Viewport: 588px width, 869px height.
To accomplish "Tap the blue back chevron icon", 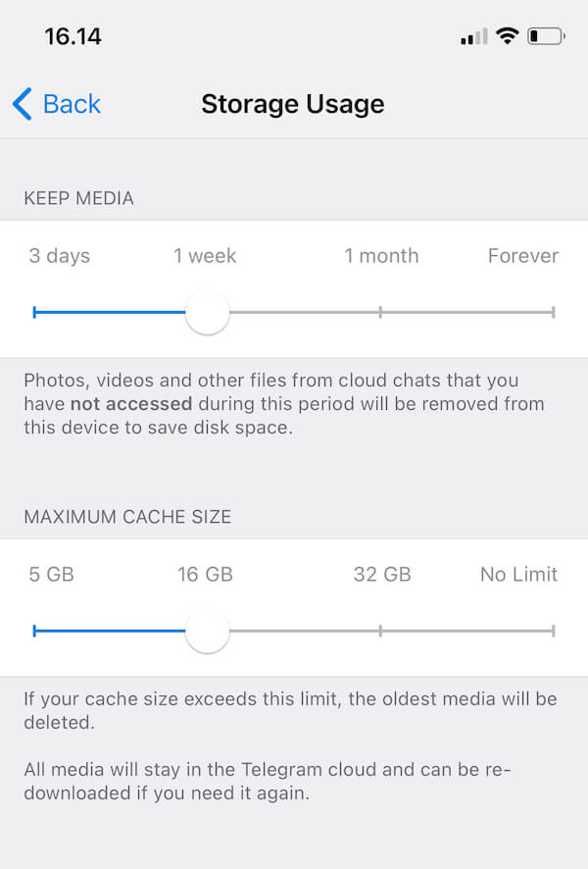I will click(23, 104).
